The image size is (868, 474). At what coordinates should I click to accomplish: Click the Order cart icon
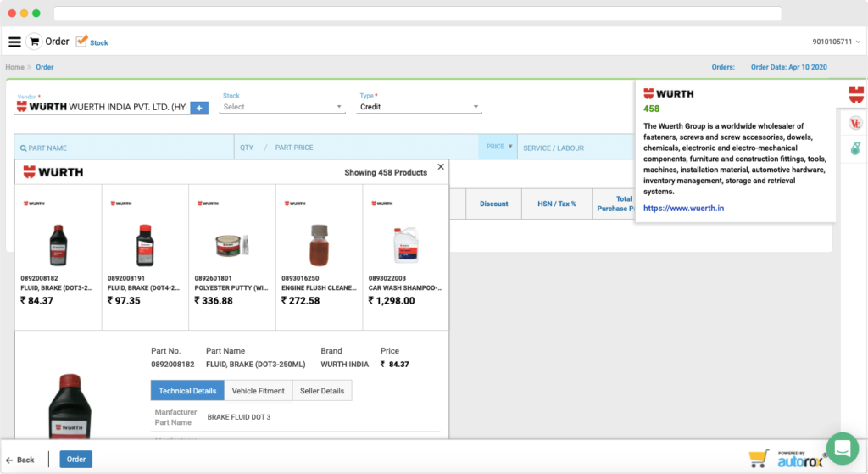[34, 42]
